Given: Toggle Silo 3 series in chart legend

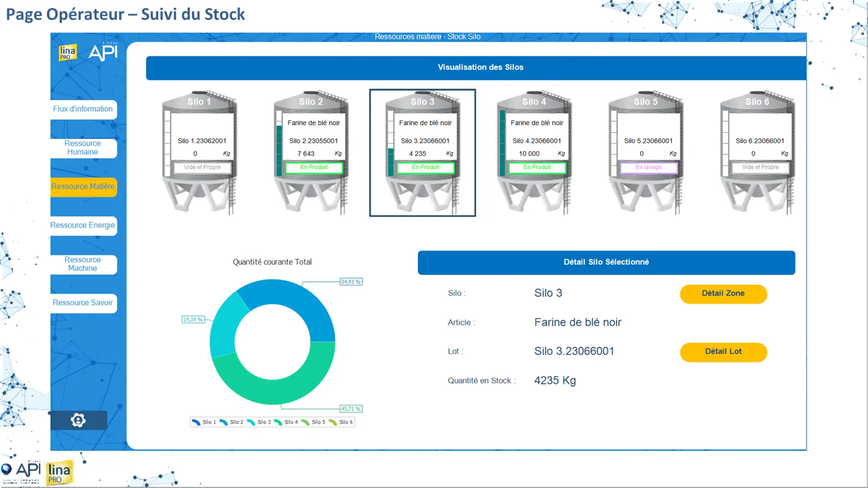Looking at the screenshot, I should (259, 422).
